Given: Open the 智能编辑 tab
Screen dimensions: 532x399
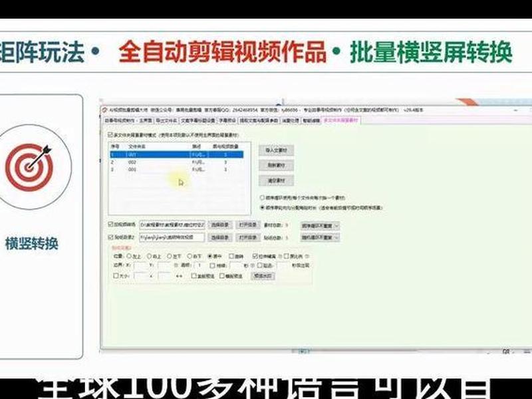Looking at the screenshot, I should pyautogui.click(x=311, y=121).
